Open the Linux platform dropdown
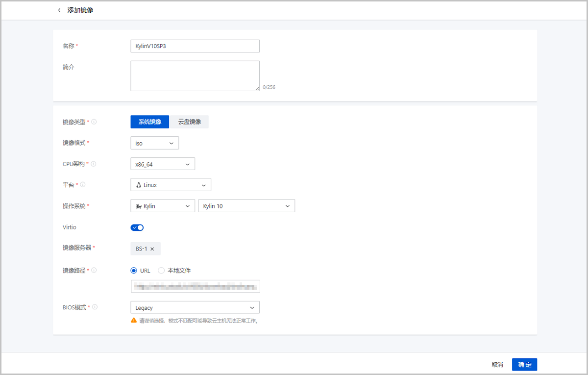Screen dimensions: 588x375 (171, 185)
